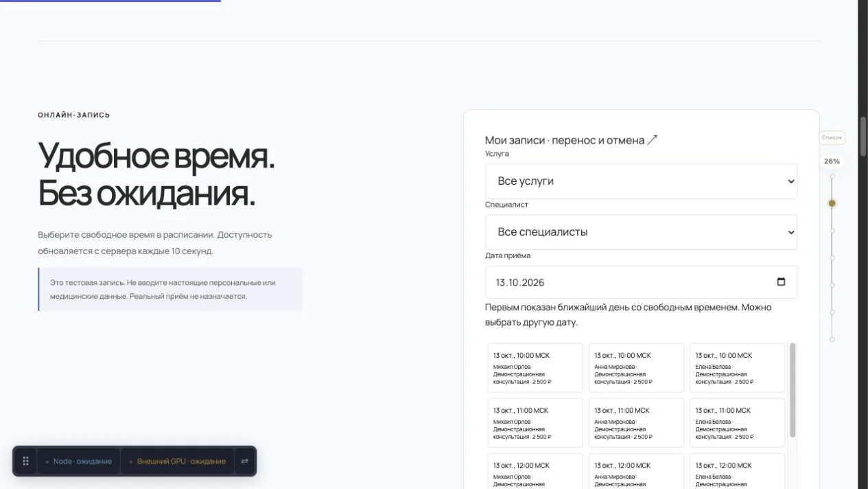Click the drag-handle dots icon on the dark toolbar
The width and height of the screenshot is (868, 489).
click(25, 462)
